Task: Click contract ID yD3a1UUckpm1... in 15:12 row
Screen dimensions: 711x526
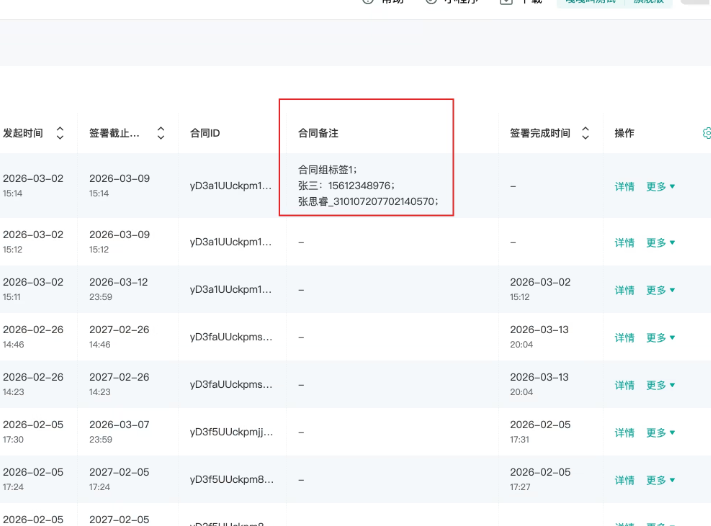Action: coord(231,242)
